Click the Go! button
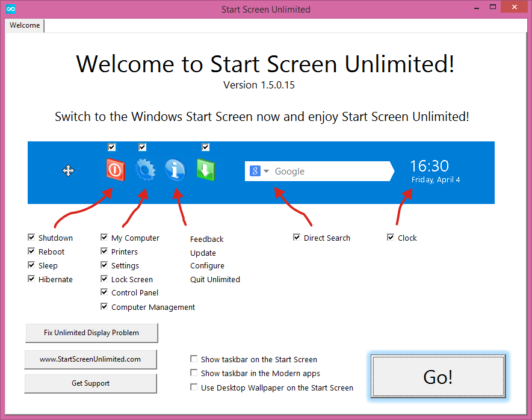532x420 pixels. pos(438,376)
